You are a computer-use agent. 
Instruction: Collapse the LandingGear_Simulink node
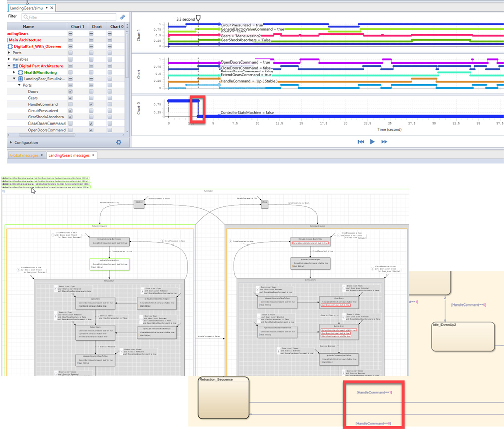click(14, 79)
